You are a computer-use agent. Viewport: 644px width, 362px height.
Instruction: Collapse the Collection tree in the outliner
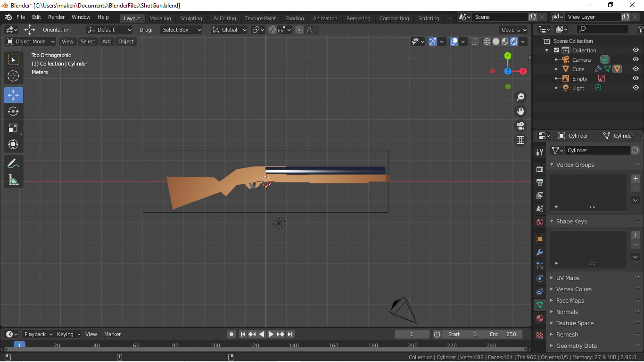tap(547, 50)
